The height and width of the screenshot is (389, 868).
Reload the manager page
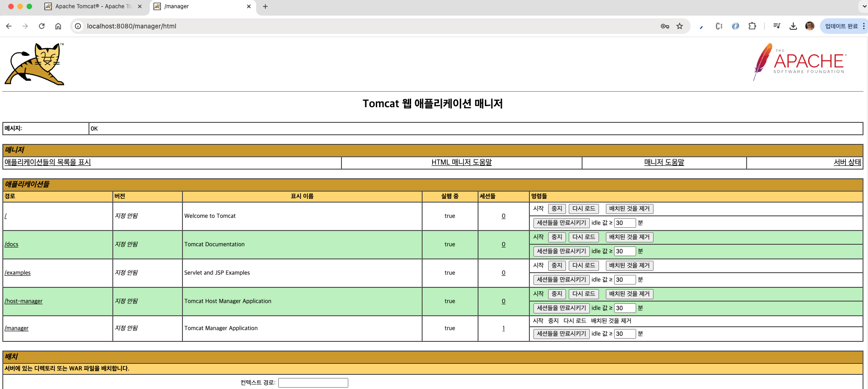point(42,26)
